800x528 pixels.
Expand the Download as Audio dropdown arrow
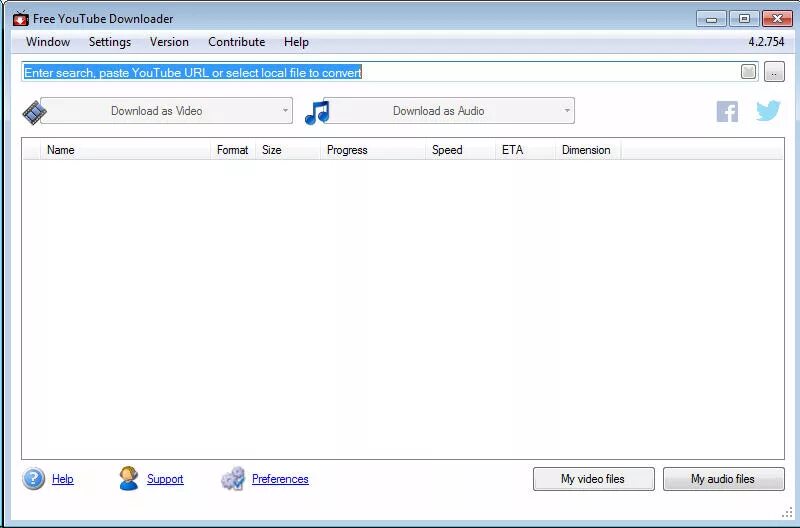[567, 110]
